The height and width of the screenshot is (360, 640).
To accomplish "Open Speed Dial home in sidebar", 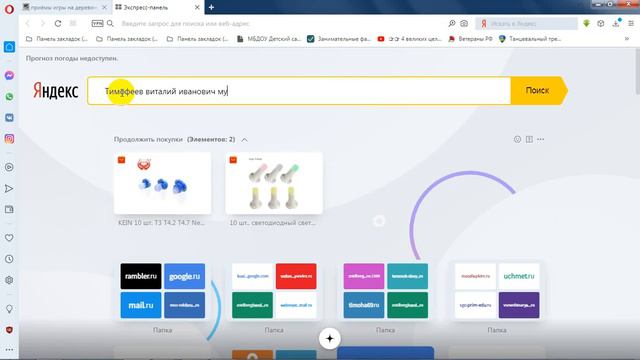I will pyautogui.click(x=9, y=47).
